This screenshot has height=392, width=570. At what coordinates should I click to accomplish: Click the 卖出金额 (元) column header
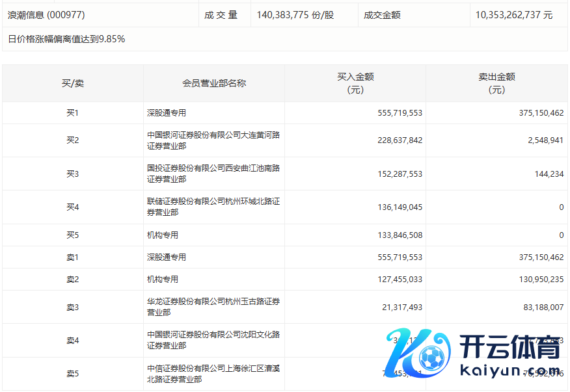coord(496,83)
